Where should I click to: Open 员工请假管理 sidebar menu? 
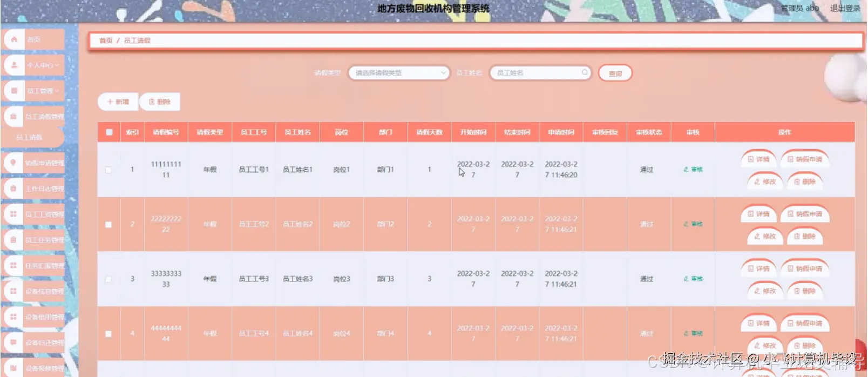coord(33,117)
